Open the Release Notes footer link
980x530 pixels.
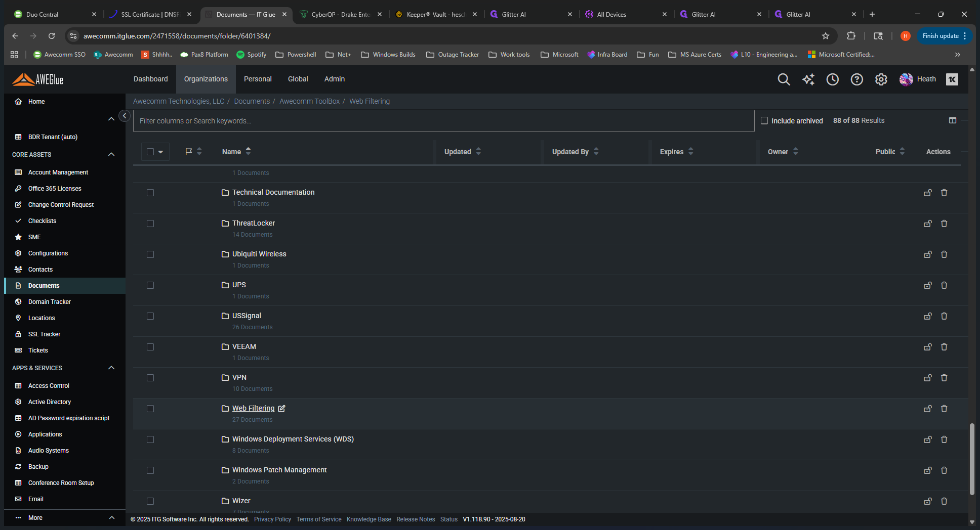coord(416,519)
